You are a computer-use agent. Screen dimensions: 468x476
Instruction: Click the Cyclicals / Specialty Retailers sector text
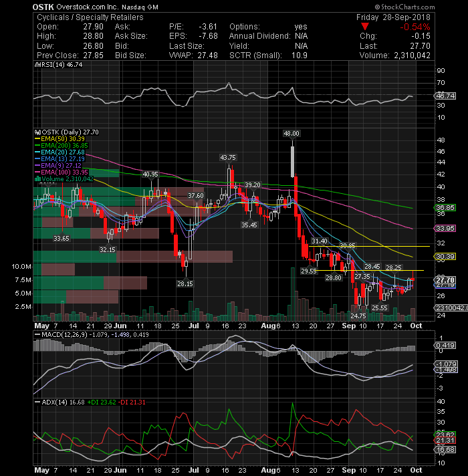[90, 17]
